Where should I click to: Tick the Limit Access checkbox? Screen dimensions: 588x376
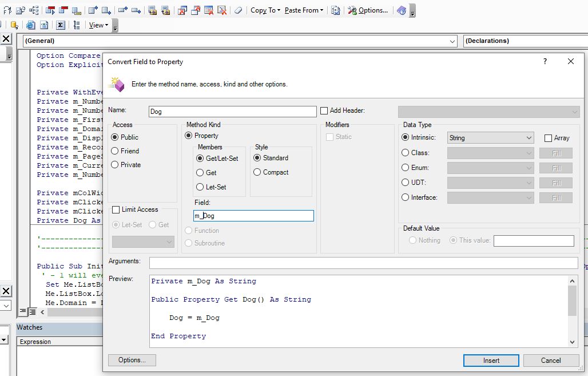116,210
